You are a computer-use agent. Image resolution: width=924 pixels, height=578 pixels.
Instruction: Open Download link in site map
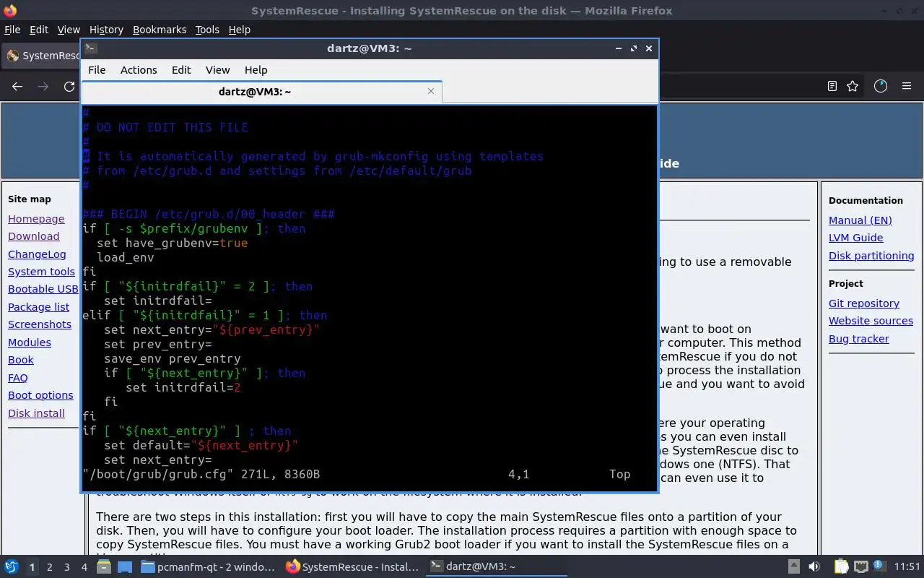point(34,236)
